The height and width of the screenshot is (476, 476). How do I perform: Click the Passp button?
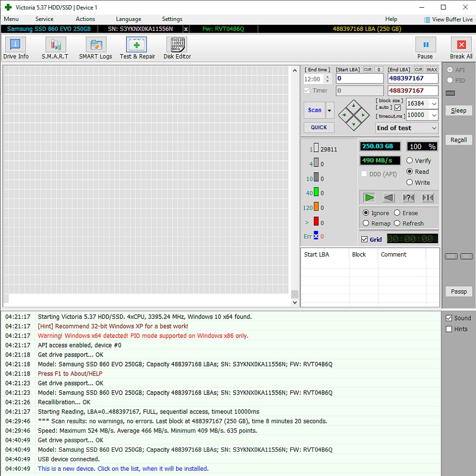pyautogui.click(x=458, y=292)
